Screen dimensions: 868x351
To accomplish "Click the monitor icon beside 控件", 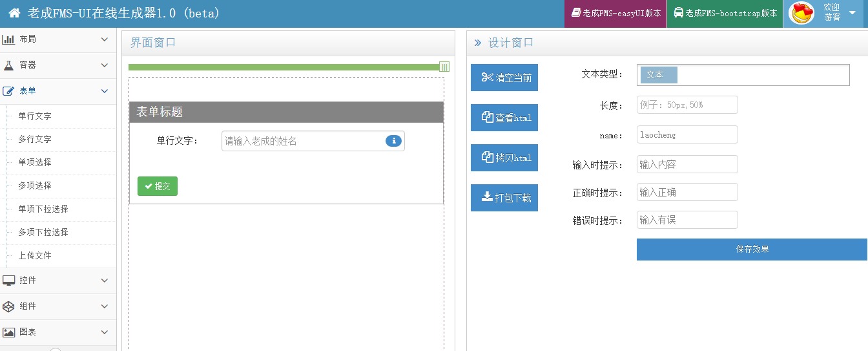I will 9,281.
